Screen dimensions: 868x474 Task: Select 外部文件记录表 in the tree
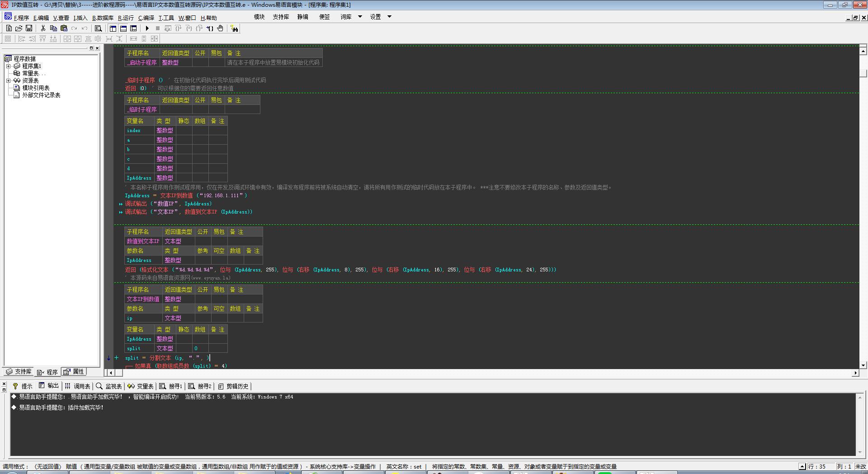tap(41, 95)
